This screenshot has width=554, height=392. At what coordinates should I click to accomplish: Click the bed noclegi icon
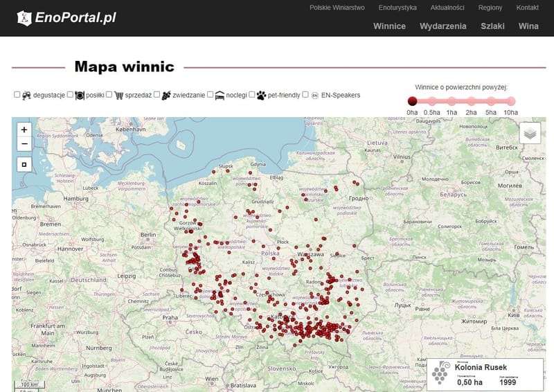pyautogui.click(x=220, y=96)
